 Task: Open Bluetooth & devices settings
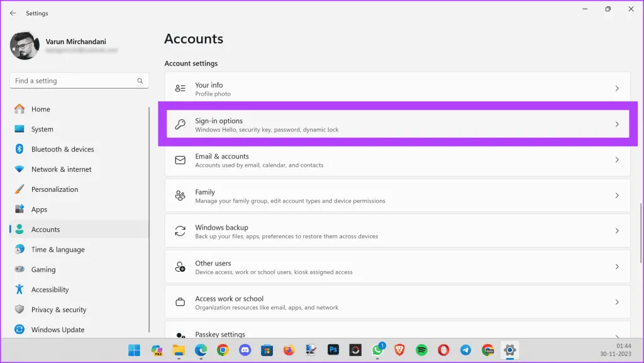[62, 149]
